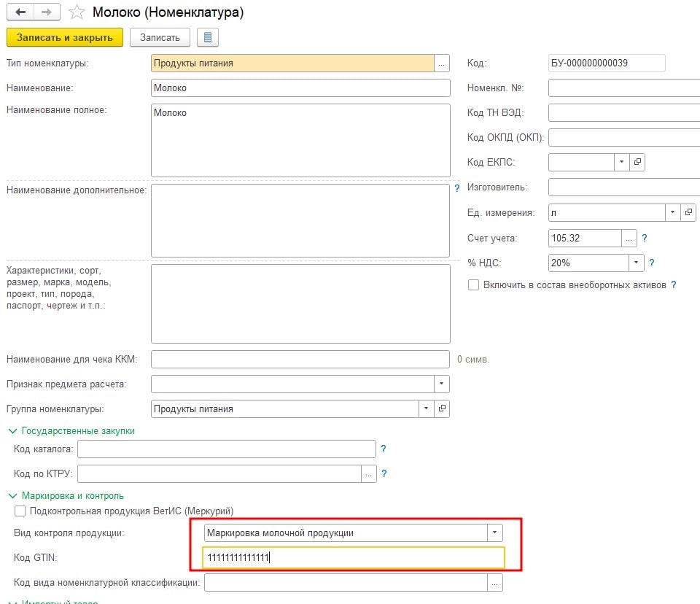
Task: Click the help icon next to Код каталога
Action: point(384,449)
